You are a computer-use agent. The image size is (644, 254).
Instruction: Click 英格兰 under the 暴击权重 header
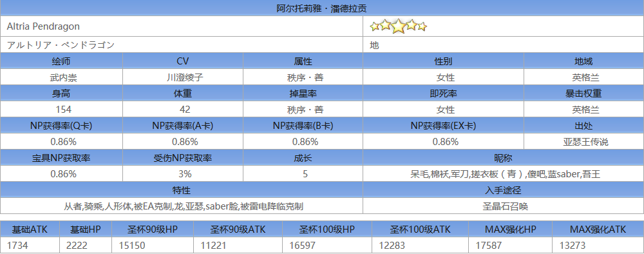pyautogui.click(x=585, y=110)
